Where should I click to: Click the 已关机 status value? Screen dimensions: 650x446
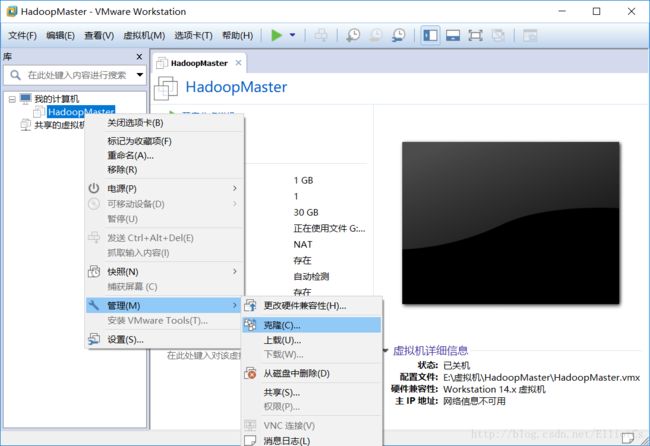[x=456, y=365]
